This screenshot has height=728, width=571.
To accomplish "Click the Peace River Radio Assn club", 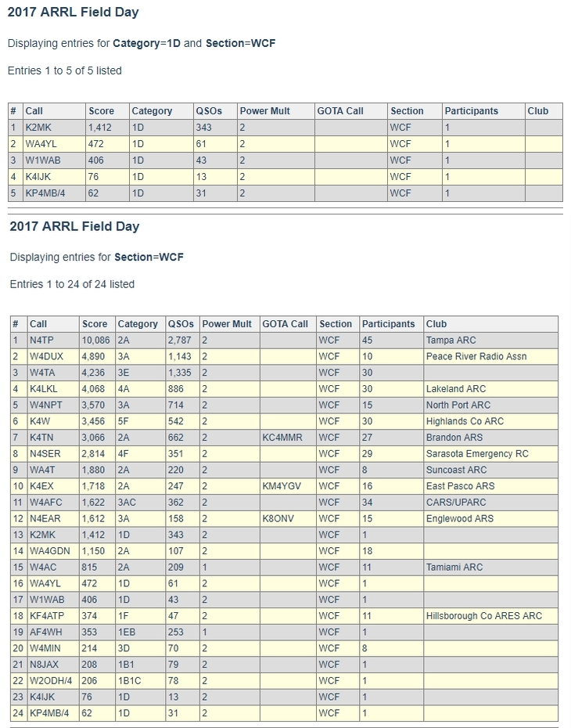I will point(476,357).
